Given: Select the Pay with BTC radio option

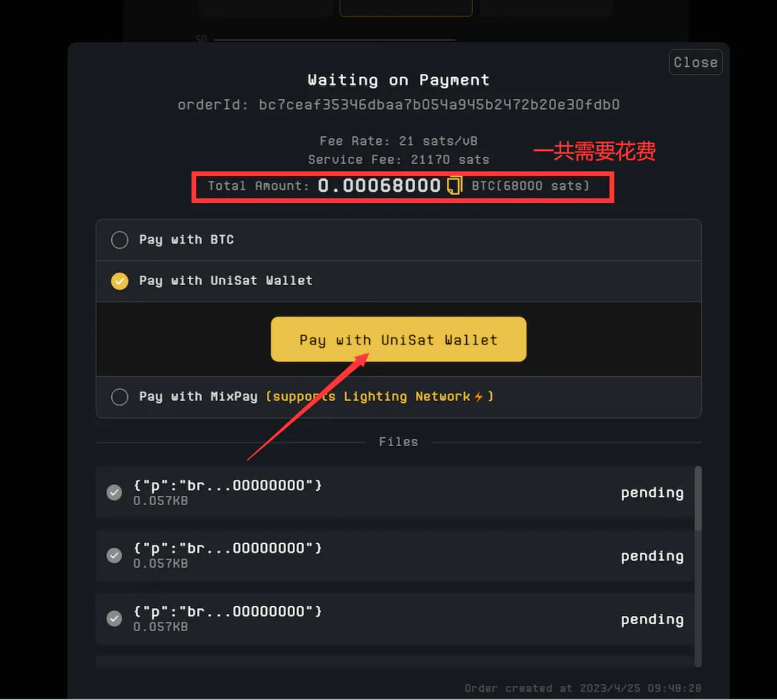Looking at the screenshot, I should 119,240.
